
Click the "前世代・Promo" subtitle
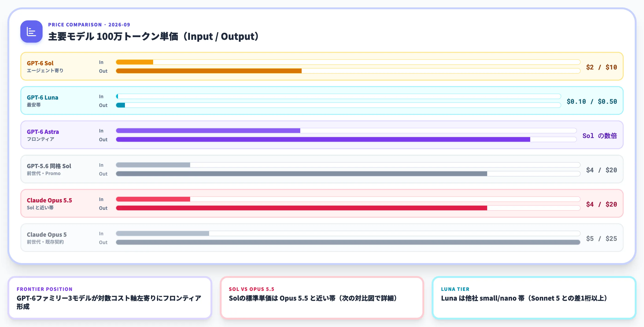pos(44,173)
